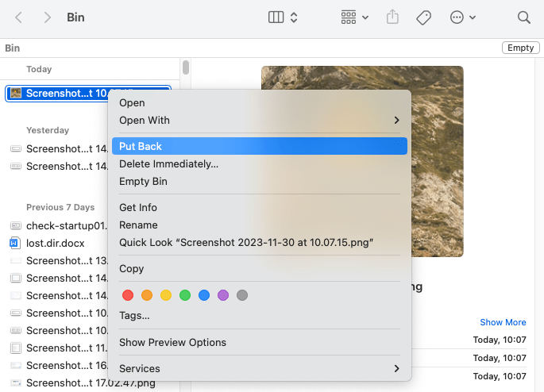Open the Search magnifier icon

523,17
